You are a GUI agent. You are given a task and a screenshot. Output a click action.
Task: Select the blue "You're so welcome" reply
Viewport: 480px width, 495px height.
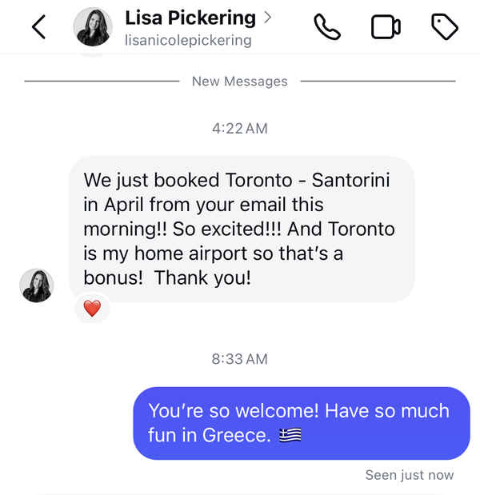[x=301, y=423]
